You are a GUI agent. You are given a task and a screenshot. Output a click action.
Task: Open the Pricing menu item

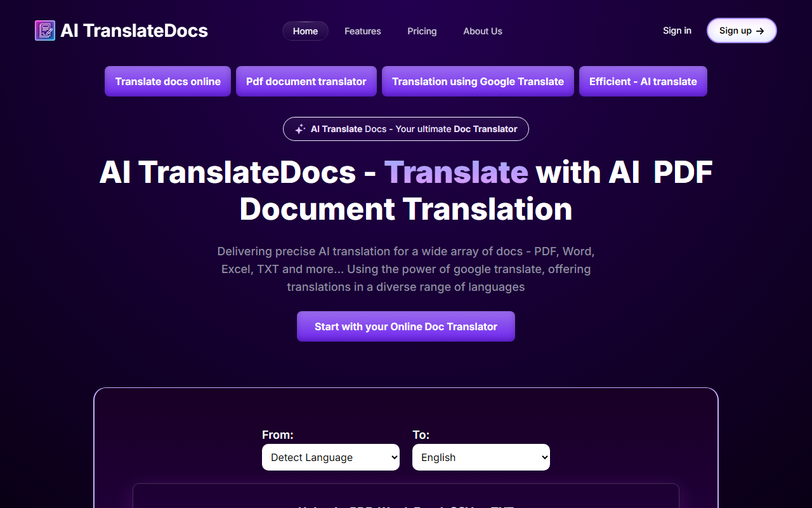pyautogui.click(x=422, y=31)
